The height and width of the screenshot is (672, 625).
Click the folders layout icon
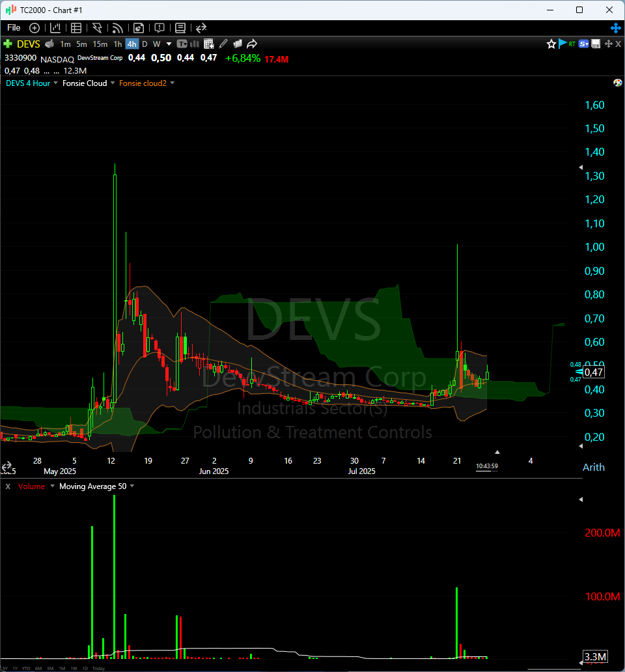[238, 44]
